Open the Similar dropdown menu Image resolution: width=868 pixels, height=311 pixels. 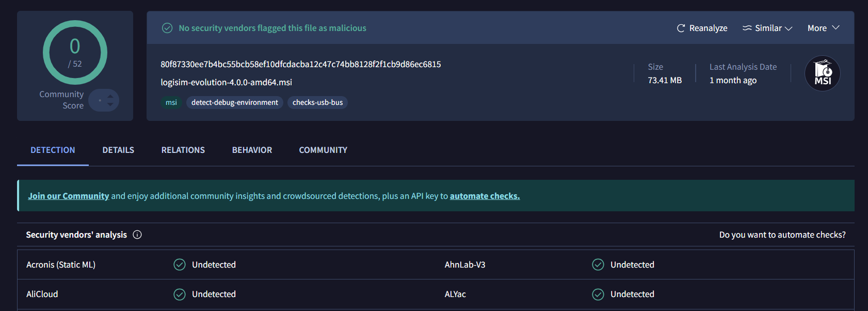(x=767, y=28)
